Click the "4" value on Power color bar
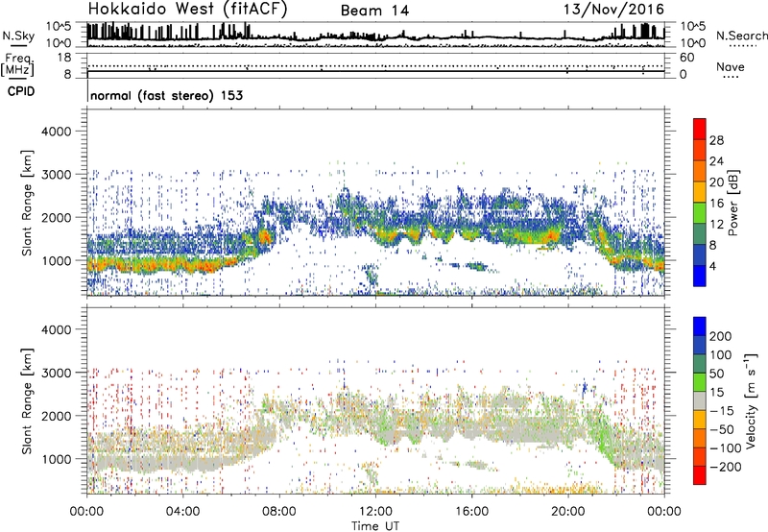The image size is (768, 532). pyautogui.click(x=712, y=266)
